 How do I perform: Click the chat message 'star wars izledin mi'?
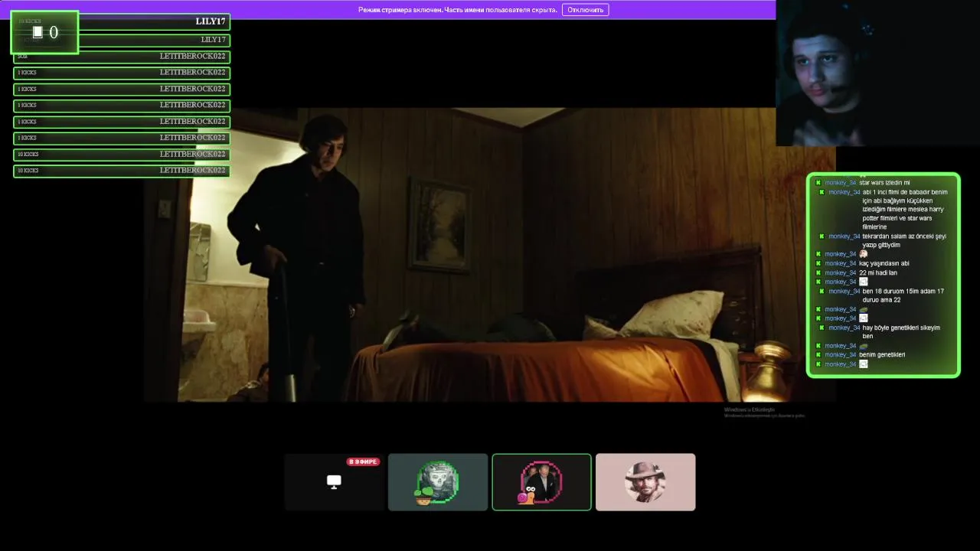[x=884, y=183]
